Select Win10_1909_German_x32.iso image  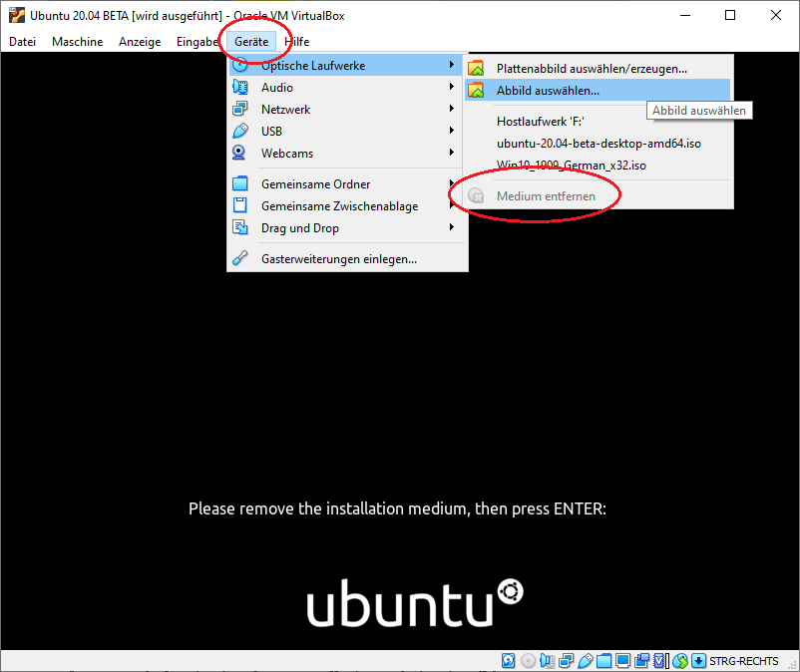pyautogui.click(x=571, y=166)
